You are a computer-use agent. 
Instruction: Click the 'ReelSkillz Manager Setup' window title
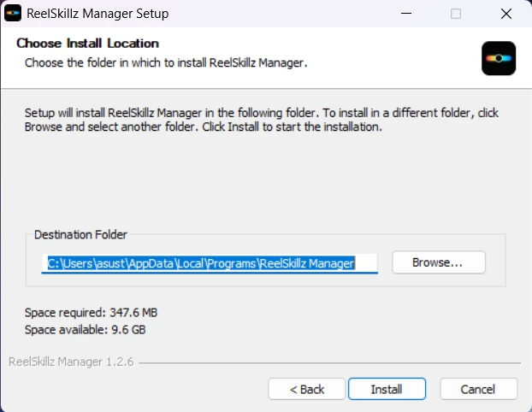click(98, 14)
